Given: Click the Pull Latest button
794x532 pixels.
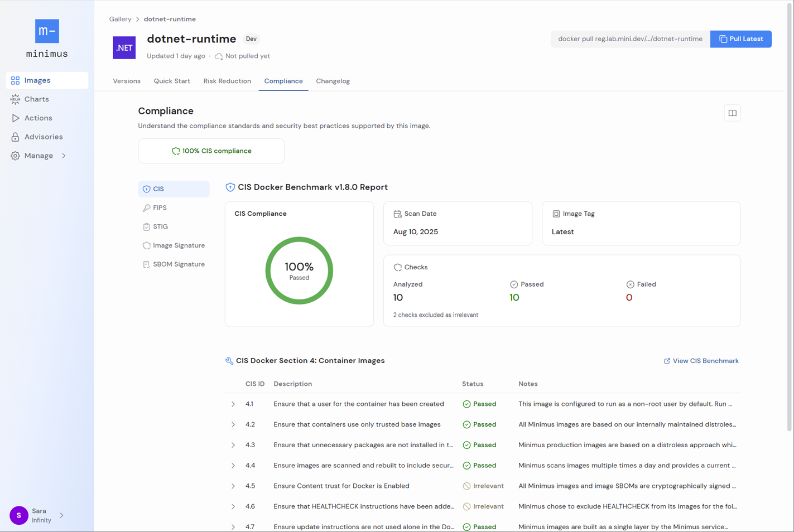Looking at the screenshot, I should coord(740,39).
